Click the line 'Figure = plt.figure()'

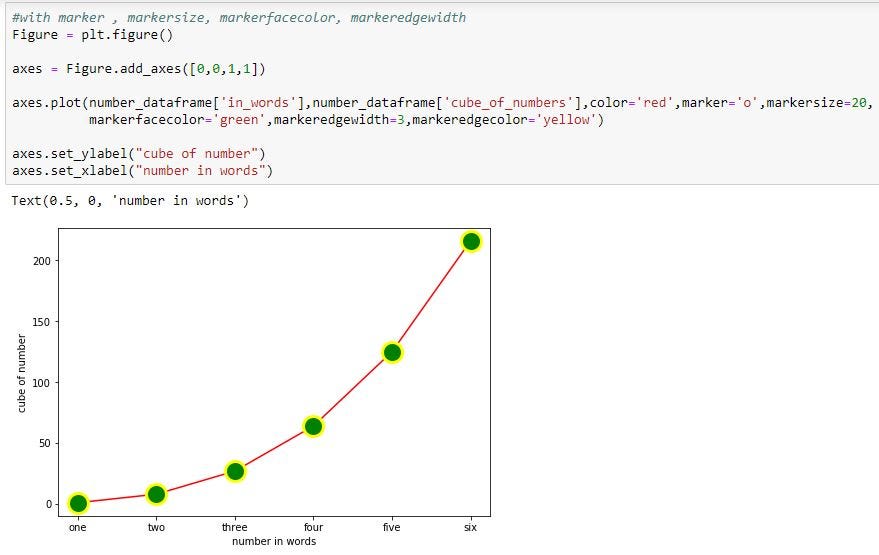pyautogui.click(x=92, y=35)
